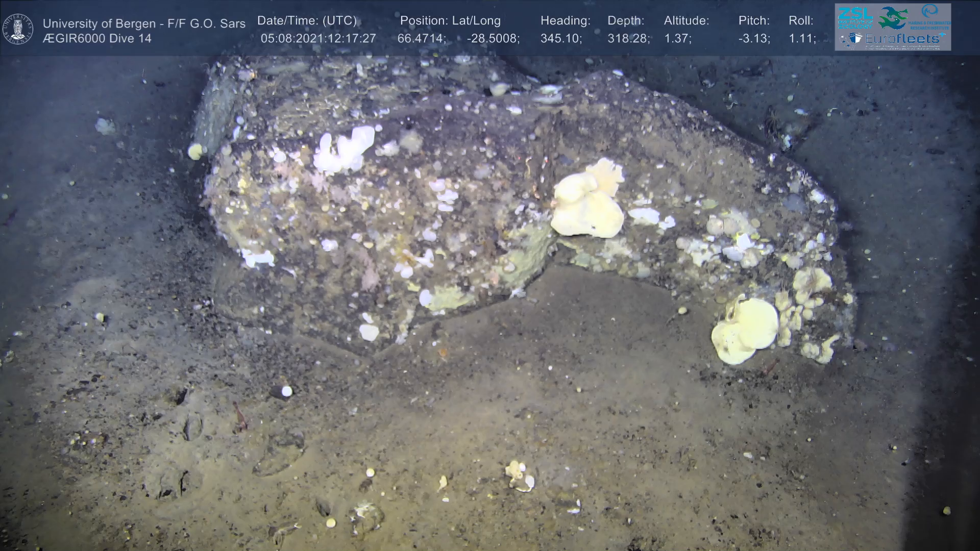The width and height of the screenshot is (980, 551).
Task: Click the University of Bergen seal logo
Action: [18, 29]
